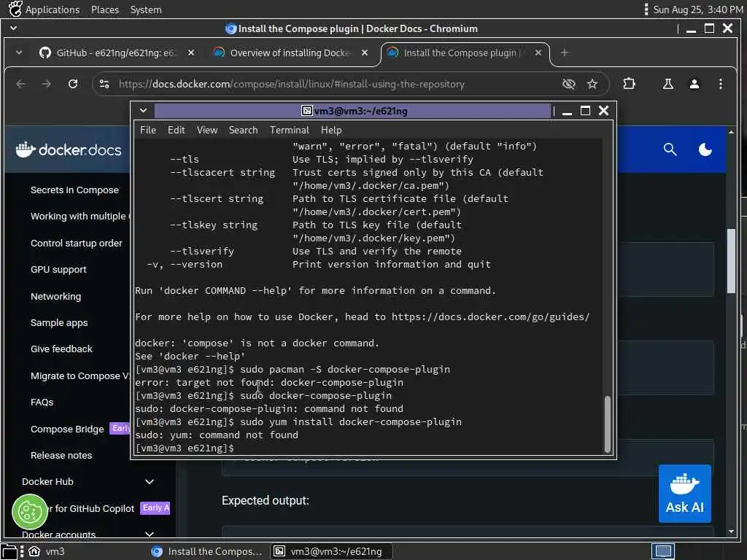Expand the Docker Hub sidebar section

(x=149, y=482)
